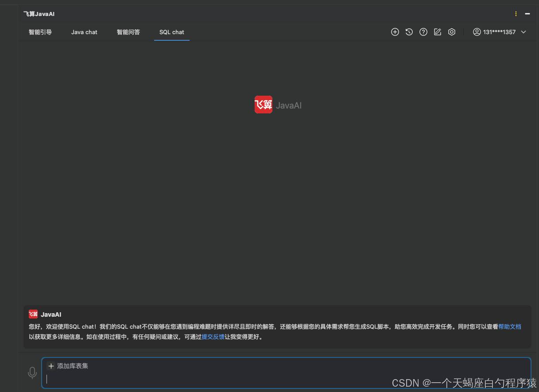Click account number 131****1357
The height and width of the screenshot is (392, 539).
coord(499,32)
